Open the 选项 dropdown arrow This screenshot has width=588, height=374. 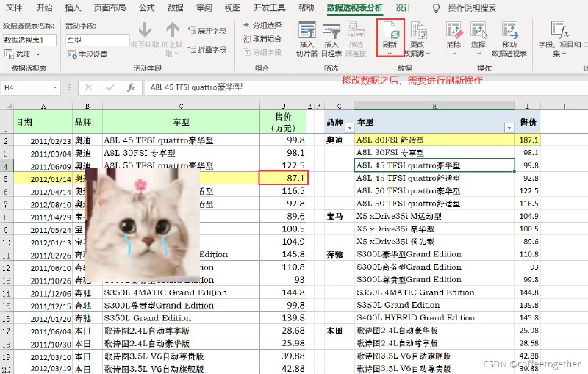(38, 54)
